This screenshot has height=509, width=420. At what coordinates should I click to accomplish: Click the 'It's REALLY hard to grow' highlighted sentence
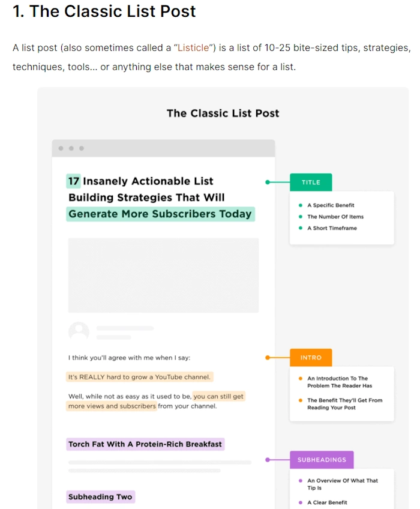coord(140,377)
